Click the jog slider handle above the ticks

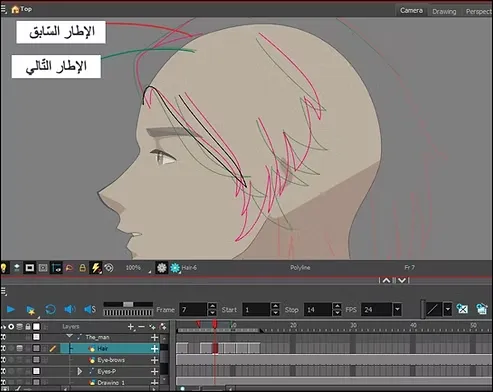128,304
